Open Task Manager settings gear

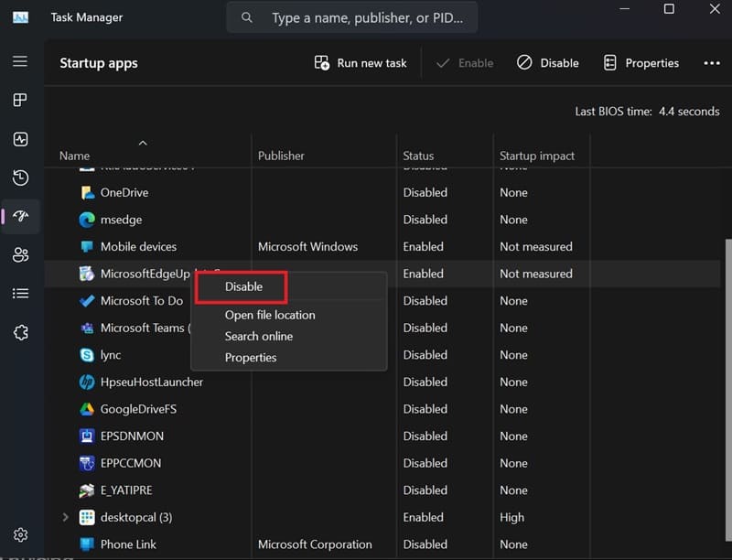point(20,534)
